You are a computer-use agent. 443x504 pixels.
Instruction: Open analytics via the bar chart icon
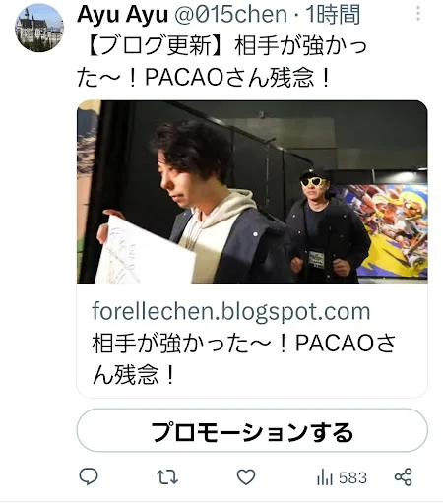point(325,477)
